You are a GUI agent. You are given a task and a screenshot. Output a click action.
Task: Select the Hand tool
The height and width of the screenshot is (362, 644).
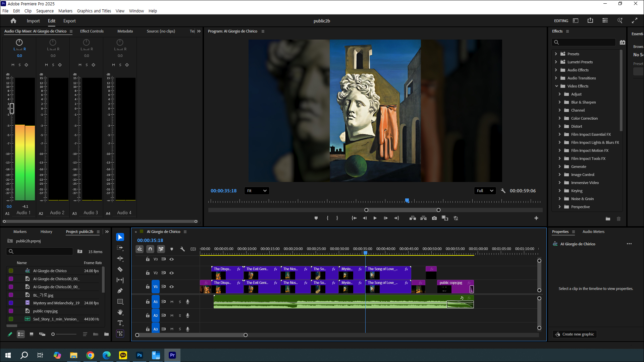pyautogui.click(x=120, y=312)
